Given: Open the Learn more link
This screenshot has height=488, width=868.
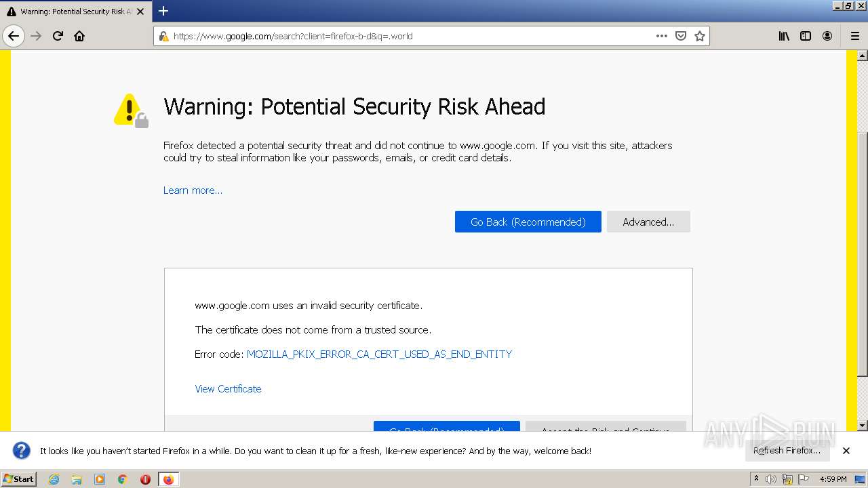Looking at the screenshot, I should [x=193, y=190].
